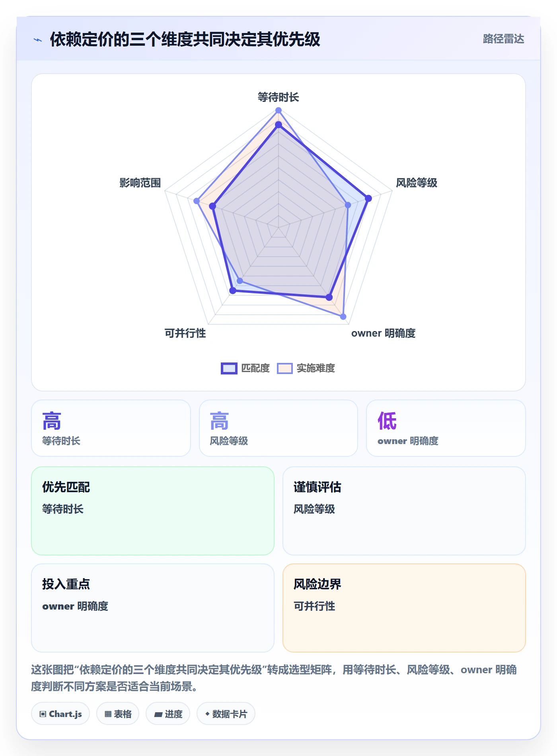
Task: Click the 路径雷达 label in header
Action: (x=503, y=39)
